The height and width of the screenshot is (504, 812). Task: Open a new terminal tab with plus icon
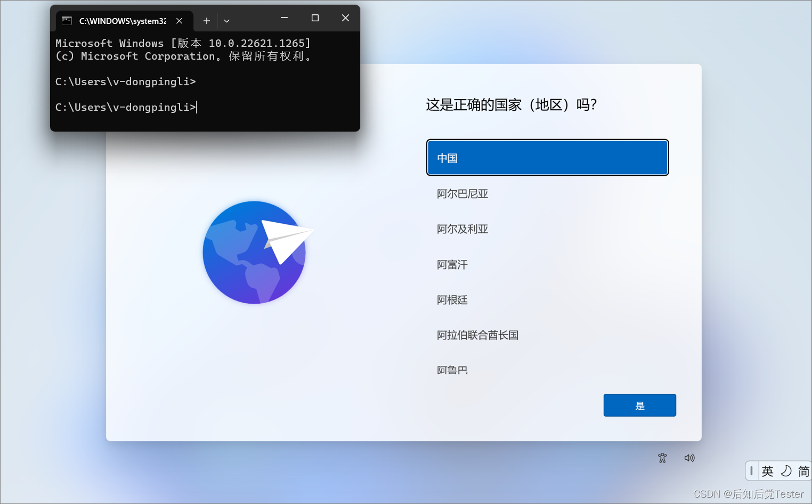[x=206, y=21]
